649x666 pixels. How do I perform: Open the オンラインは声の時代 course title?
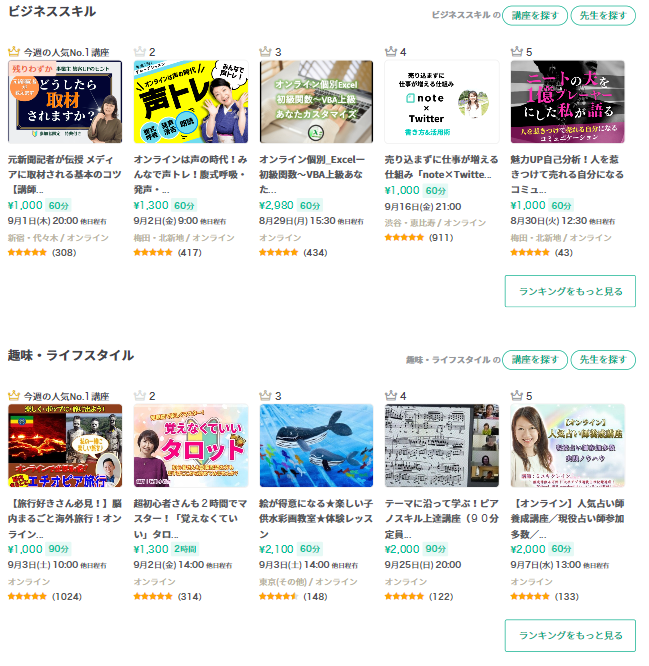pos(190,175)
